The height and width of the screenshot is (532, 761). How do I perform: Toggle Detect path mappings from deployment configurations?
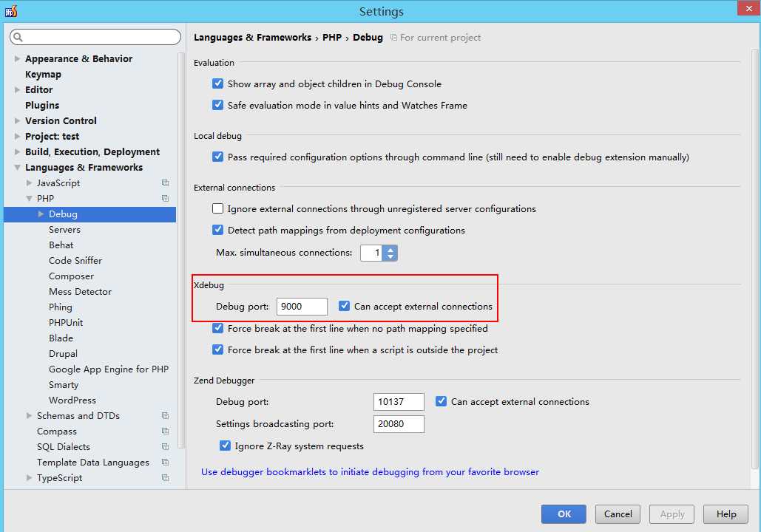click(x=218, y=230)
